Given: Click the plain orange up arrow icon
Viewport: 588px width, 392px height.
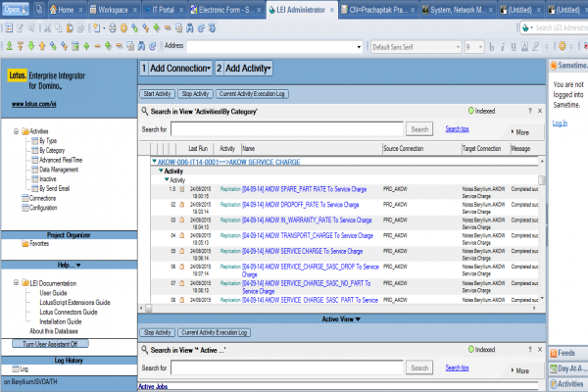Looking at the screenshot, I should click(42, 46).
